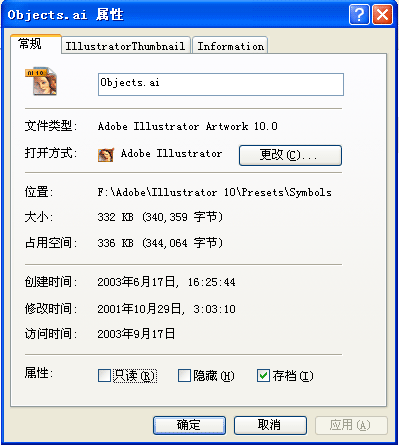This screenshot has width=399, height=446.
Task: Open the Information tab
Action: tap(230, 46)
